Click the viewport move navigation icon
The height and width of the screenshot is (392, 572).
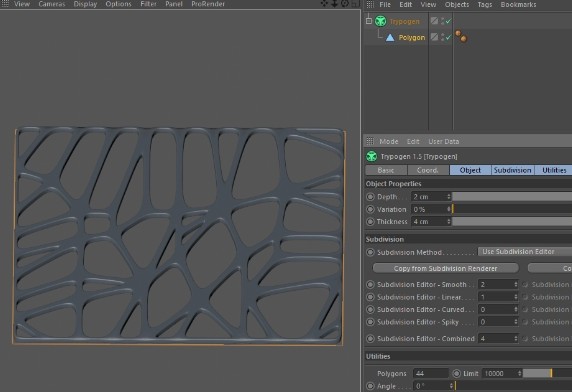(x=324, y=4)
